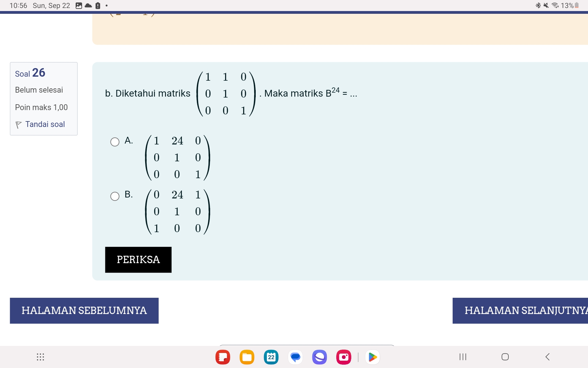Open the Messages chat bubble app
The image size is (588, 368).
[295, 357]
